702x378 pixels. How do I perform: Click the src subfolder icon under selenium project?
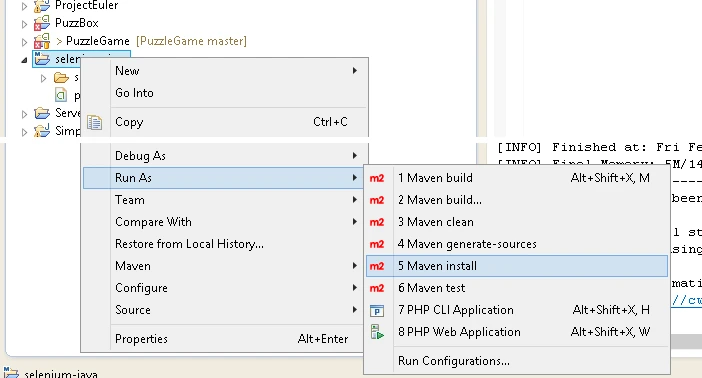point(61,78)
